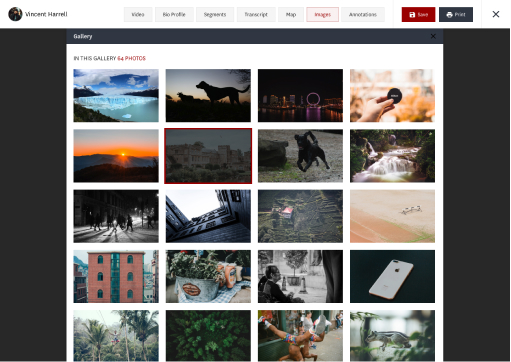Open the Transcript tab
Image resolution: width=511 pixels, height=362 pixels.
point(256,14)
